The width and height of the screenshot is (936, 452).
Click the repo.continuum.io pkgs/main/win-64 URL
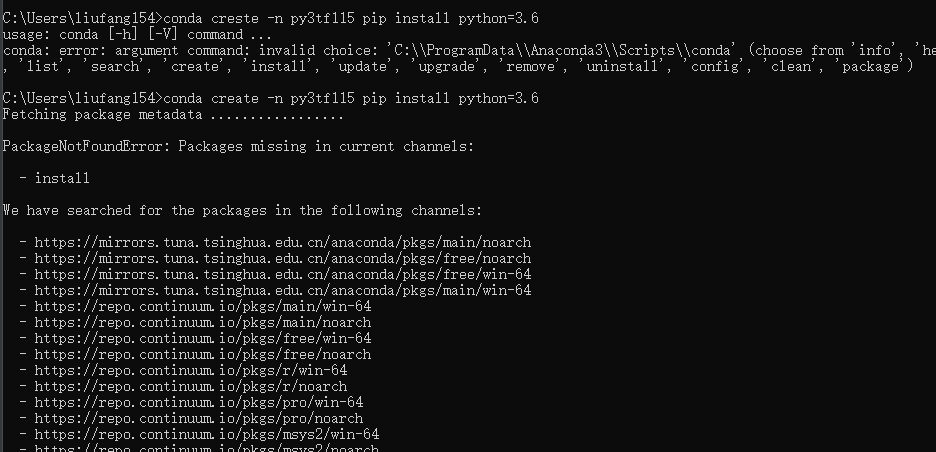click(203, 306)
